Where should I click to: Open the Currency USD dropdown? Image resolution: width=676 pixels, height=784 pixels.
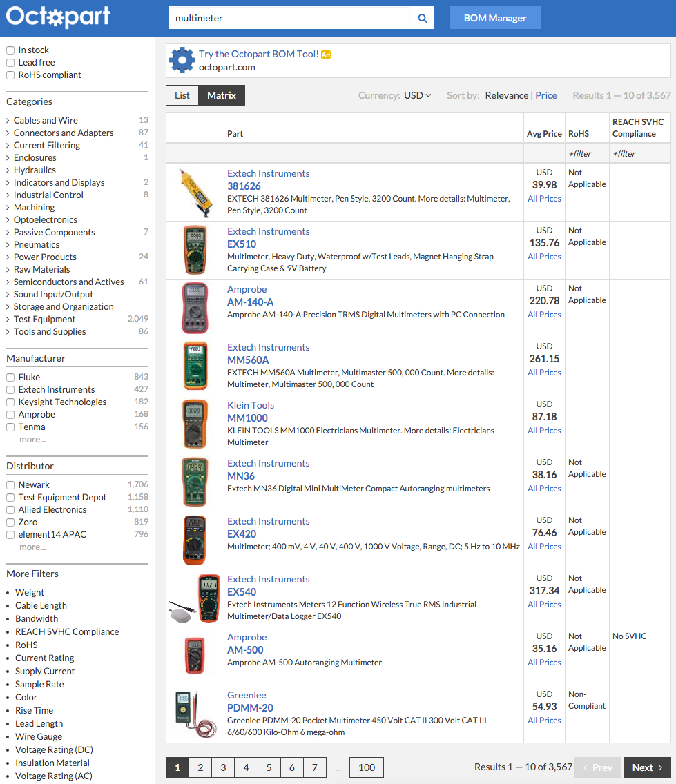[417, 95]
